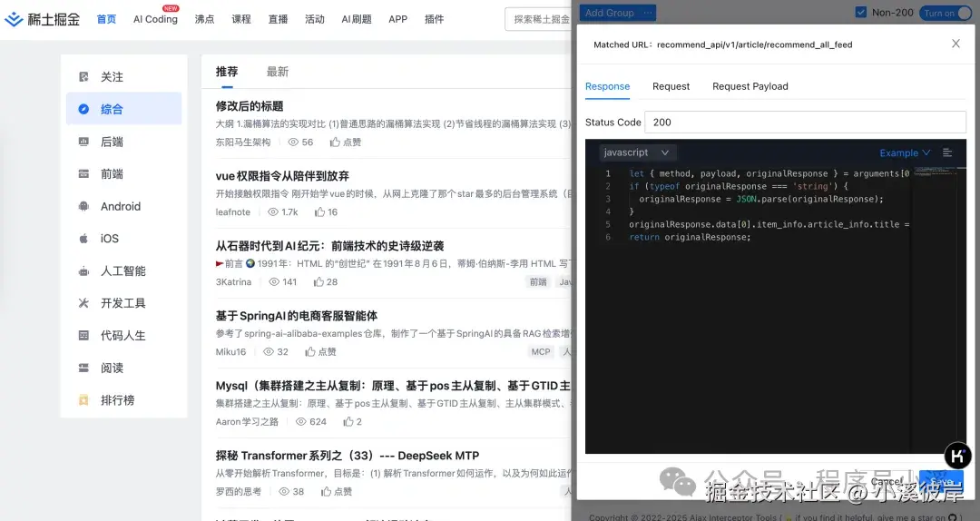Click the 后端 category icon
The width and height of the screenshot is (980, 521).
click(x=83, y=142)
